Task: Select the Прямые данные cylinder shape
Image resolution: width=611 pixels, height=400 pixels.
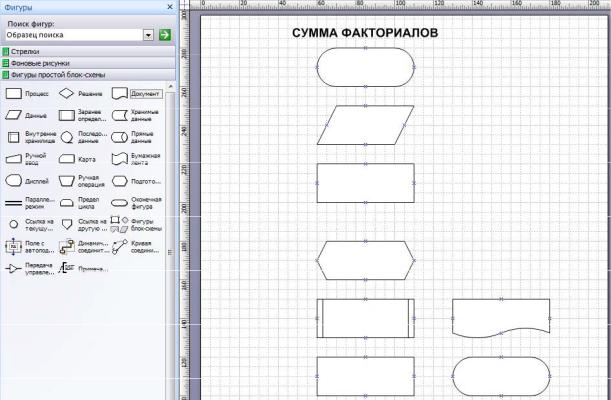Action: (x=132, y=137)
